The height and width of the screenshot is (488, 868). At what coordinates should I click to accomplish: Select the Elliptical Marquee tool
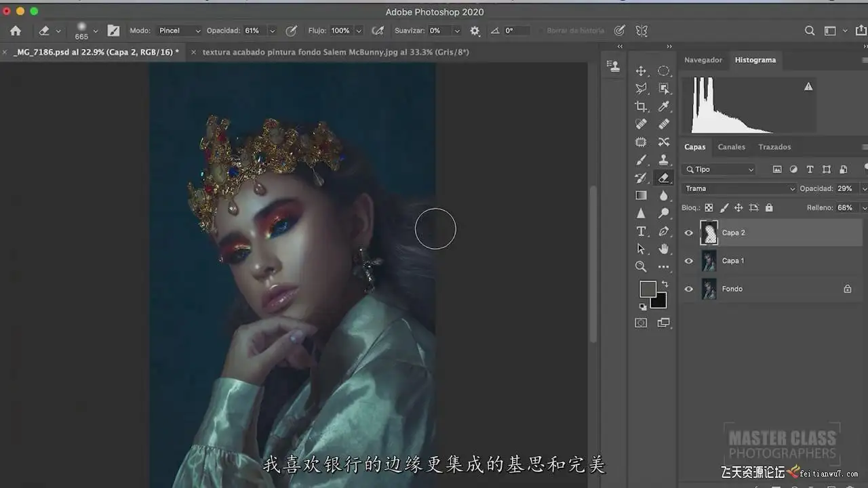pos(664,71)
